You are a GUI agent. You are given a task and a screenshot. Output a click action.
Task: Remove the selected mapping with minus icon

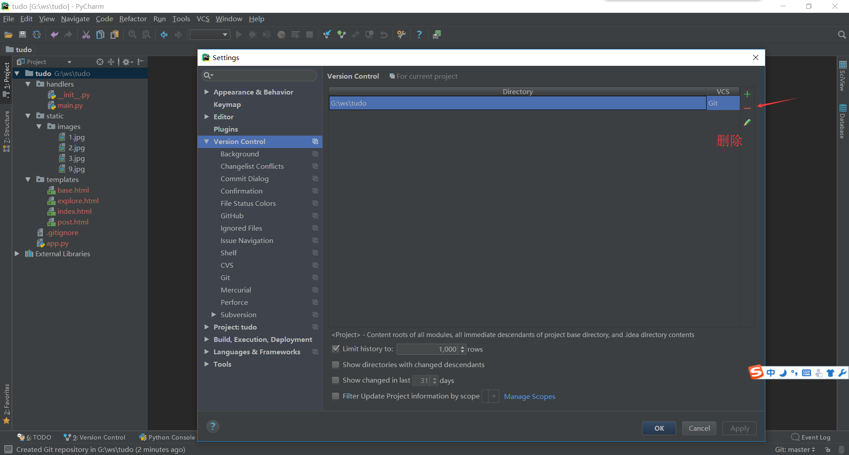coord(747,108)
